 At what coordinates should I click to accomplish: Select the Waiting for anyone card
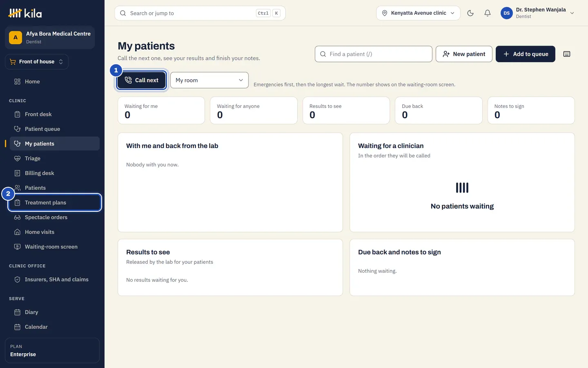tap(254, 110)
